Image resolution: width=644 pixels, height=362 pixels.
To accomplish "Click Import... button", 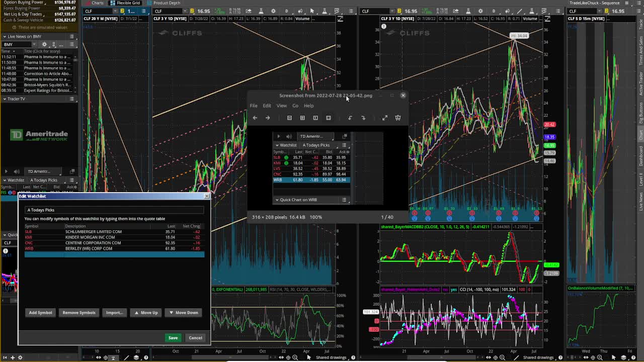I will click(x=114, y=313).
